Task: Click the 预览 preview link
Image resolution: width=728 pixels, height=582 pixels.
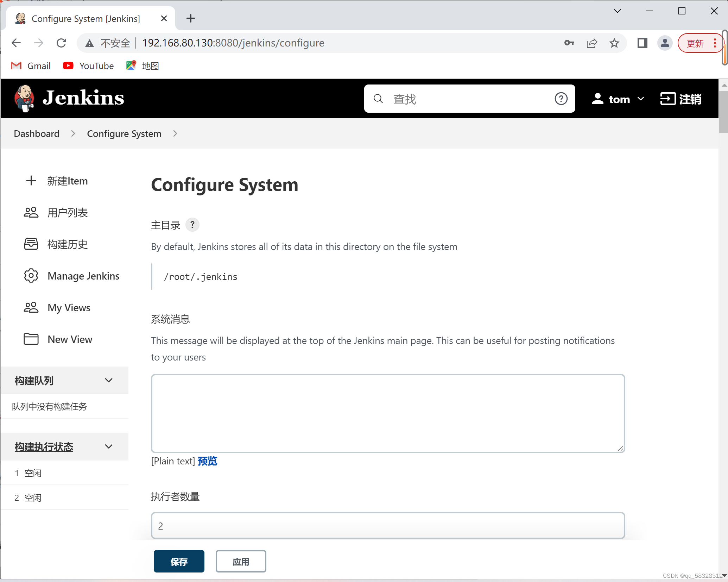Action: click(207, 461)
